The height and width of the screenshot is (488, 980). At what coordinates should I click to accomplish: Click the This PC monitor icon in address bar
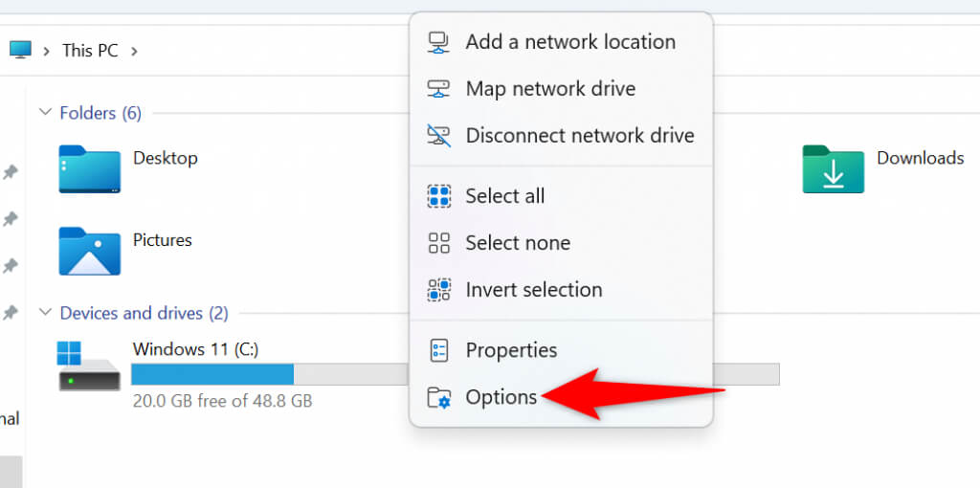(x=20, y=50)
